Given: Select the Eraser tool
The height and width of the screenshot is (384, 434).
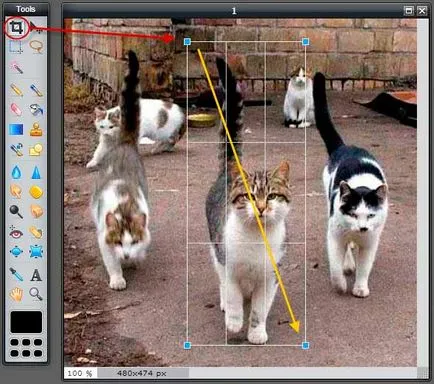Looking at the screenshot, I should coord(16,110).
